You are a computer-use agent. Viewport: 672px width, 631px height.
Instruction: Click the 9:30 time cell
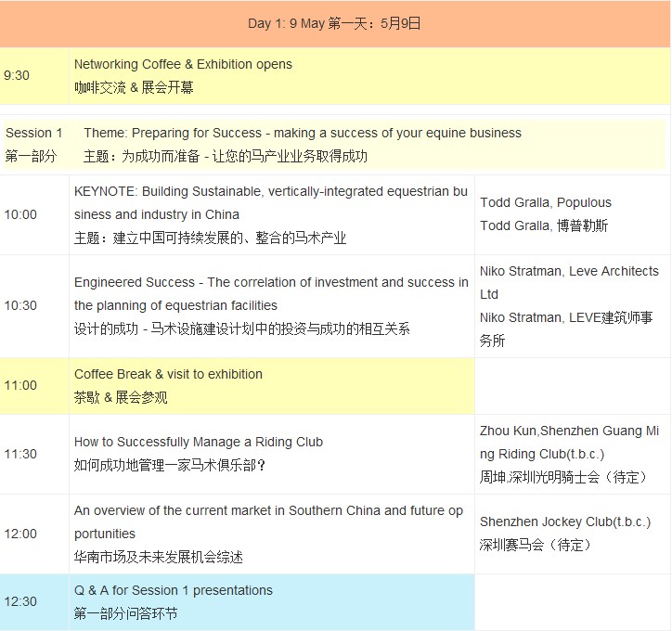(17, 75)
